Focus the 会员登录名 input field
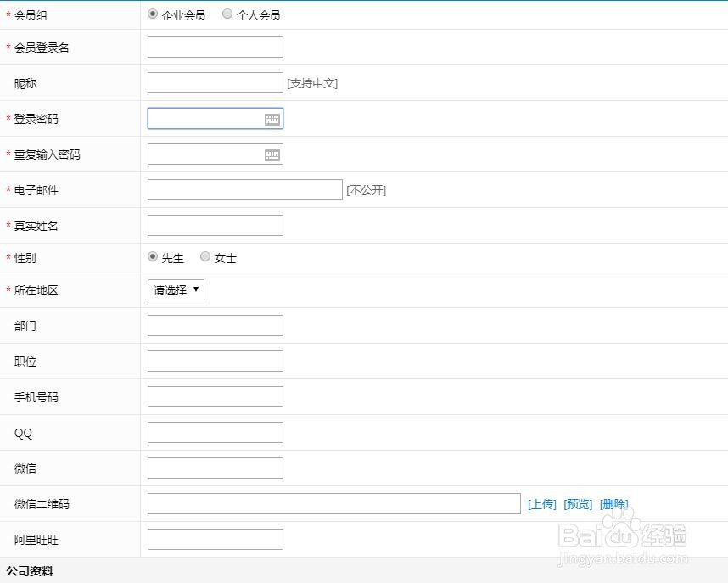This screenshot has width=728, height=583. click(x=215, y=48)
